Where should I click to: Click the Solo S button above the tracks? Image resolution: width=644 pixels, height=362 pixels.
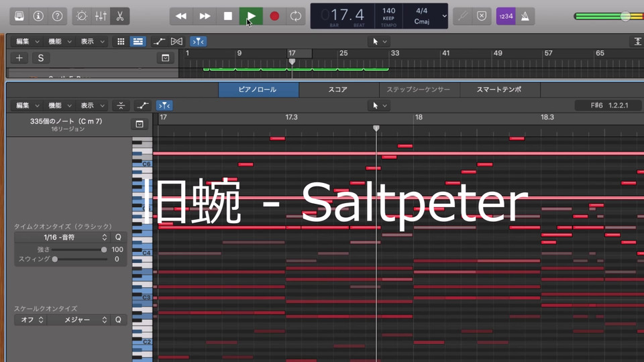click(x=40, y=58)
